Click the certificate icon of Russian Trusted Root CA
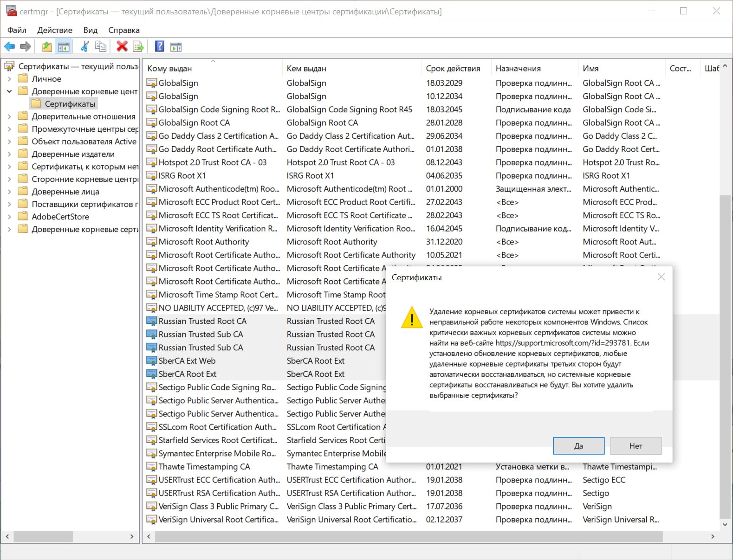 pyautogui.click(x=151, y=321)
